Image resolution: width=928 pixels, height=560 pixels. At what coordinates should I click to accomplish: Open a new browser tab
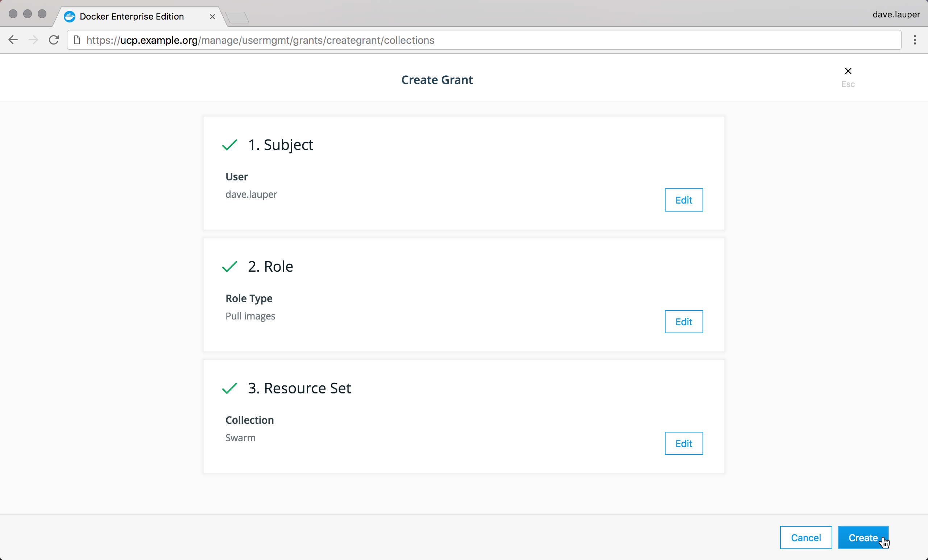point(237,17)
